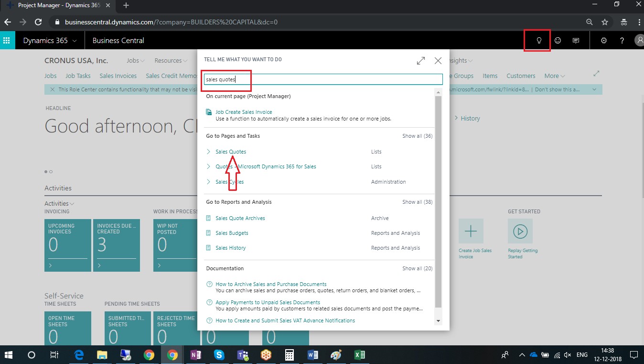Open the Dynamics 365 app launcher waffle
Viewport: 644px width, 364px height.
[8, 41]
